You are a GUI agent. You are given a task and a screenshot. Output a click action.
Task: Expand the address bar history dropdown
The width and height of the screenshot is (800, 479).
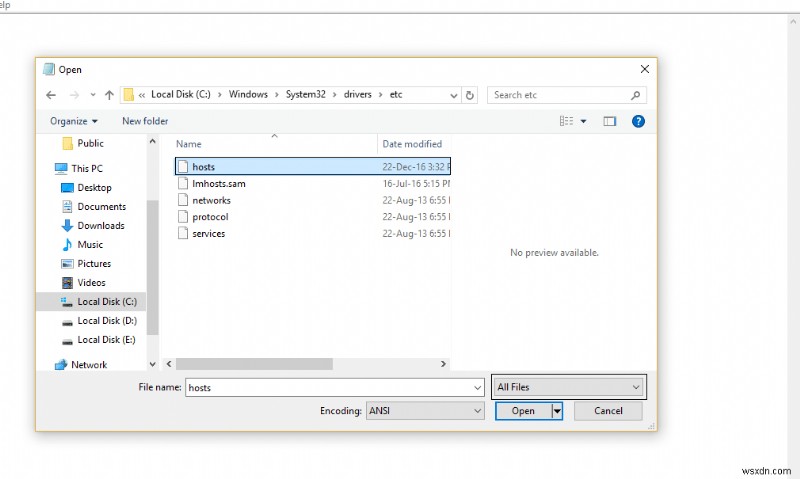pyautogui.click(x=454, y=95)
